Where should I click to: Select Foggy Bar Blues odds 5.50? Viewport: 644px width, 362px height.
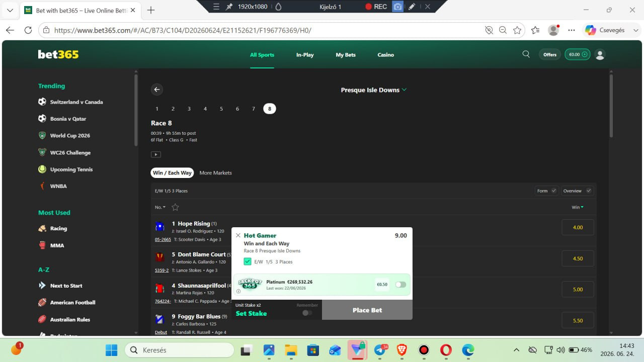[578, 320]
